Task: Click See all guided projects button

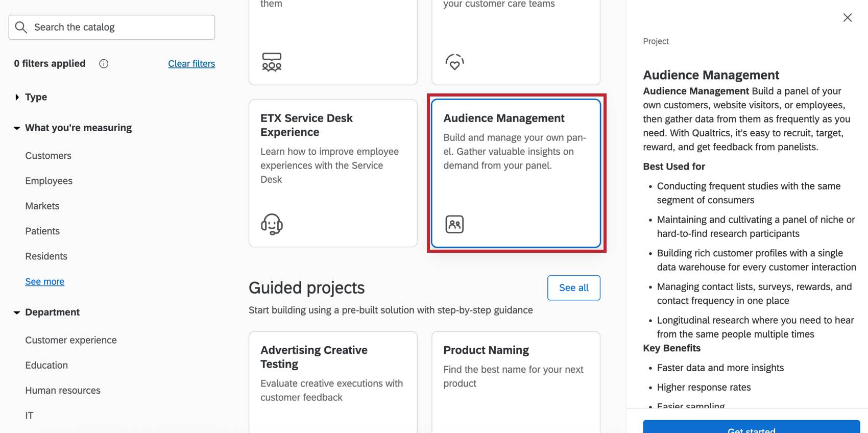Action: click(573, 288)
